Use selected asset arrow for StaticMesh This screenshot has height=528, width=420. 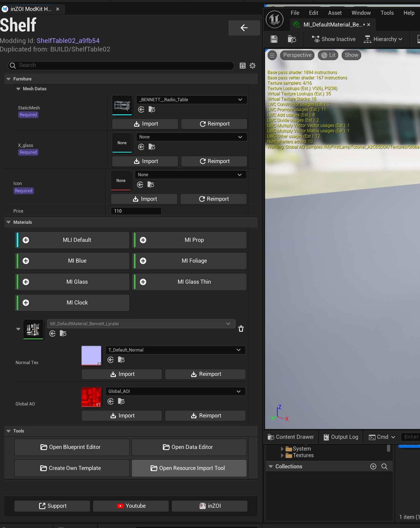click(x=141, y=110)
